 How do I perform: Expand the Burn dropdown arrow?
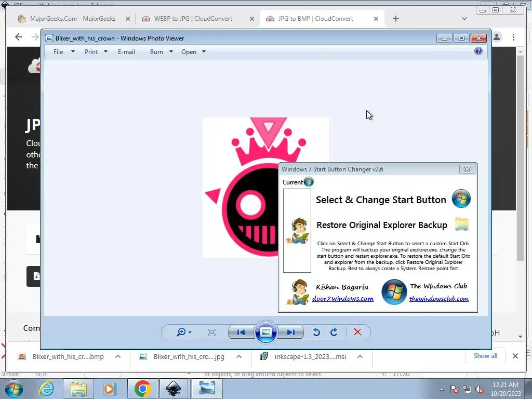pos(171,52)
